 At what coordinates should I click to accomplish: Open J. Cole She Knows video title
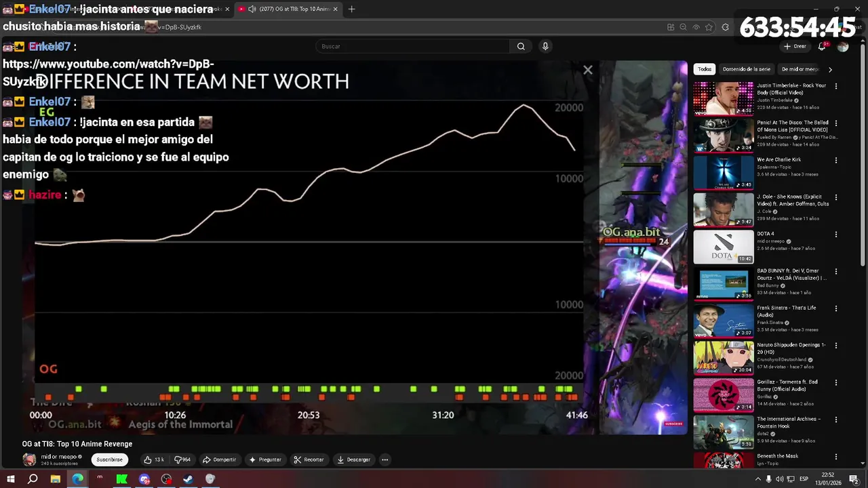[x=793, y=200]
